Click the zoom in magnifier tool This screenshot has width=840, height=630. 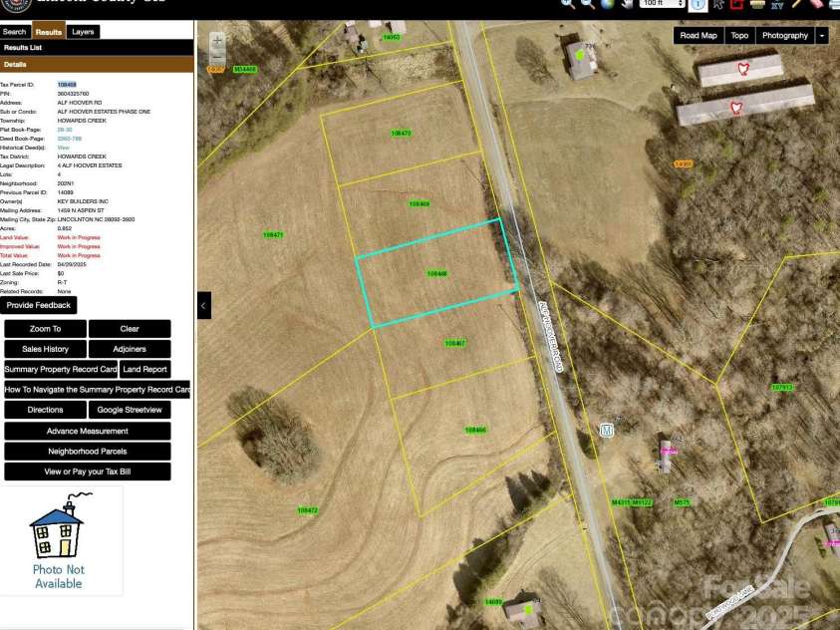568,4
